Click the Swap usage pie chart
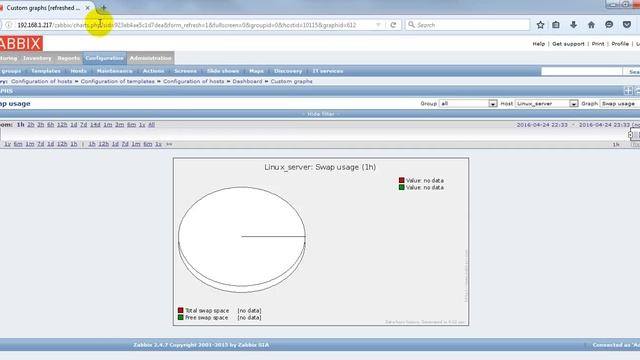The height and width of the screenshot is (360, 640). 242,239
